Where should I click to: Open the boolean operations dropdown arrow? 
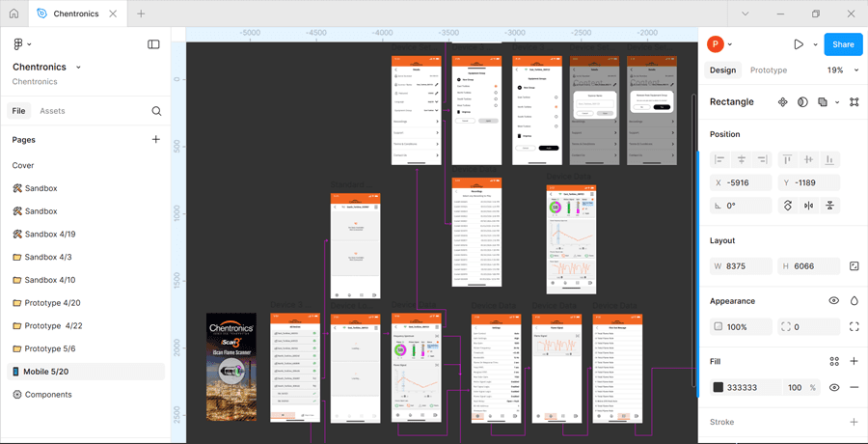tap(837, 102)
